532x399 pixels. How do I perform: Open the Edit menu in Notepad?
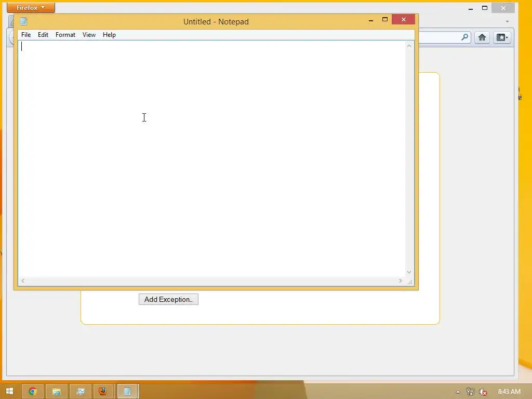pos(43,35)
